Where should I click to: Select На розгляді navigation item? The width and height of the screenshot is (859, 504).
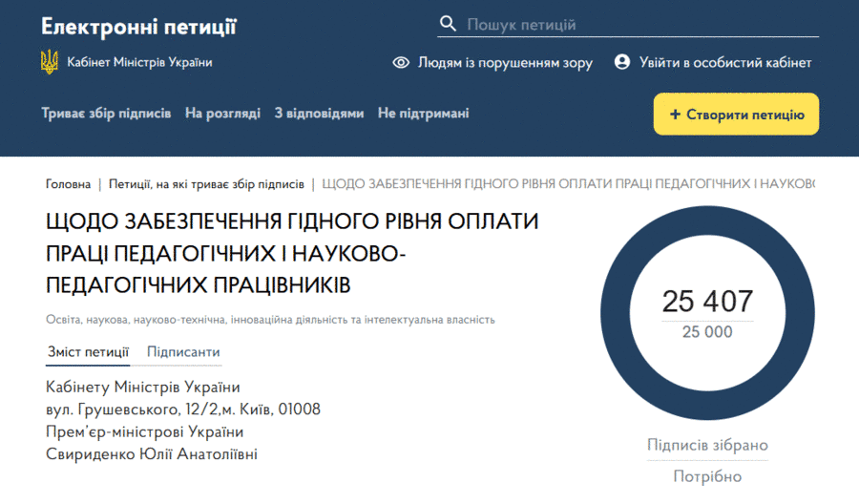coord(222,114)
